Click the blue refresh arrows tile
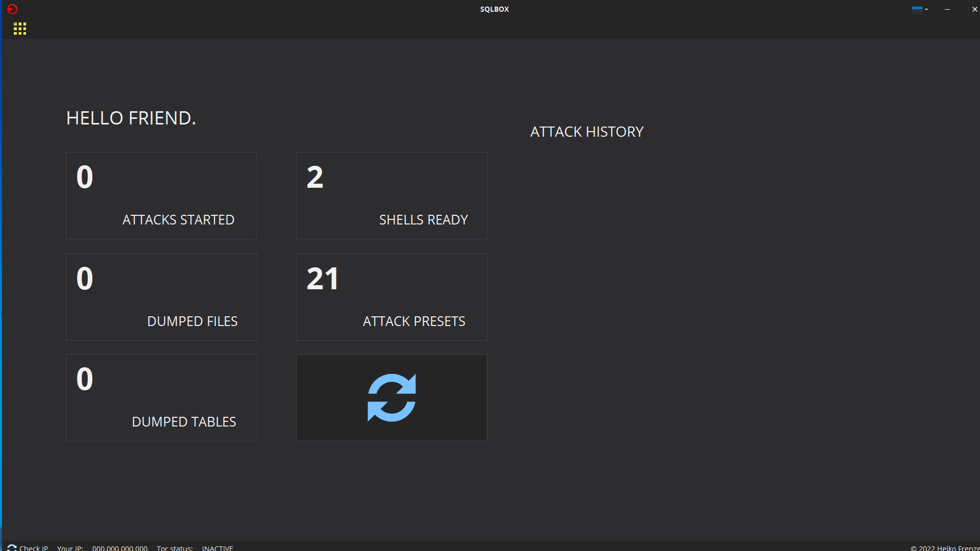This screenshot has width=980, height=551. tap(391, 397)
